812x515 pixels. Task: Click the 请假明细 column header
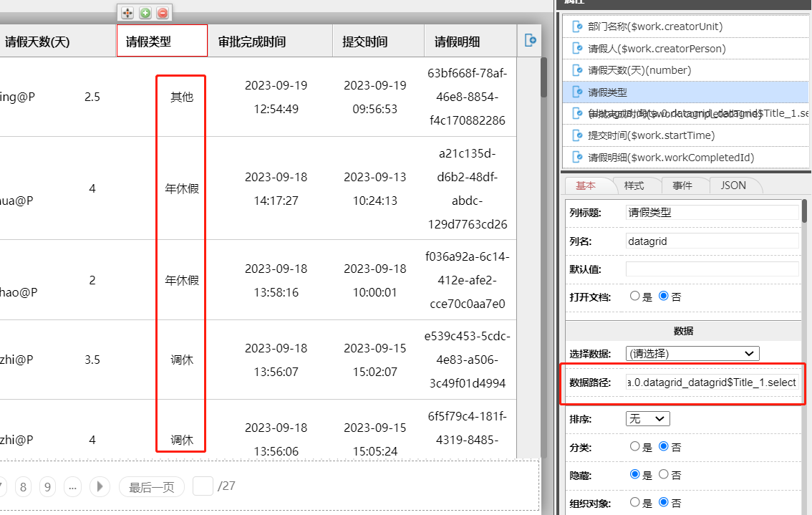pos(470,41)
